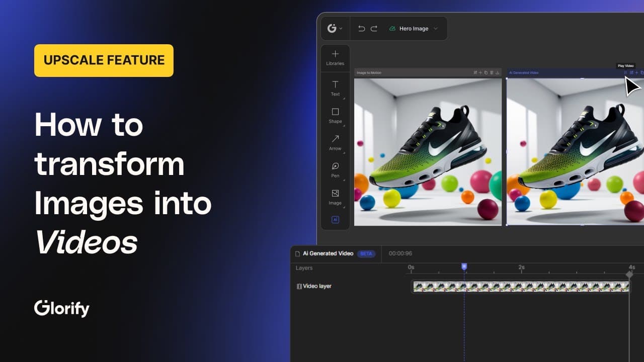The height and width of the screenshot is (362, 644).
Task: Open the Libraries plus tool
Action: coord(335,58)
